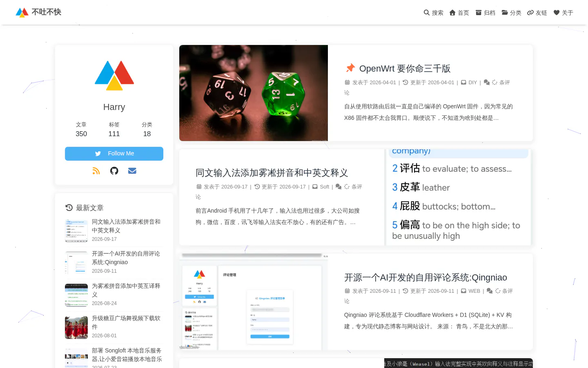Open the 标签 111 count link
The width and height of the screenshot is (588, 368).
(114, 129)
